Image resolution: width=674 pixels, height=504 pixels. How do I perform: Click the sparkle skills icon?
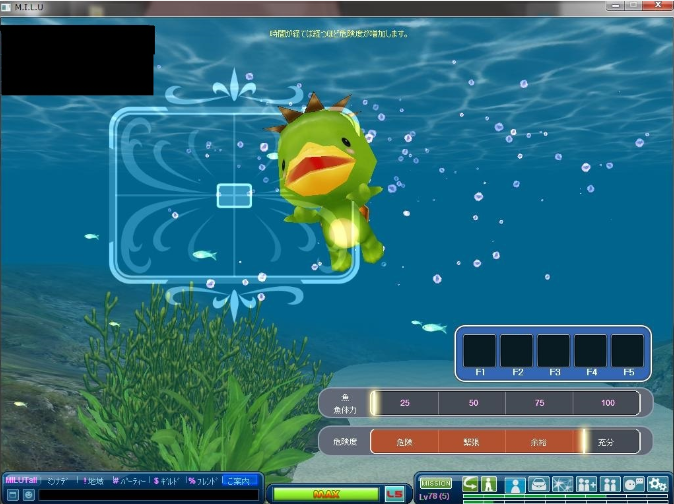pos(562,485)
